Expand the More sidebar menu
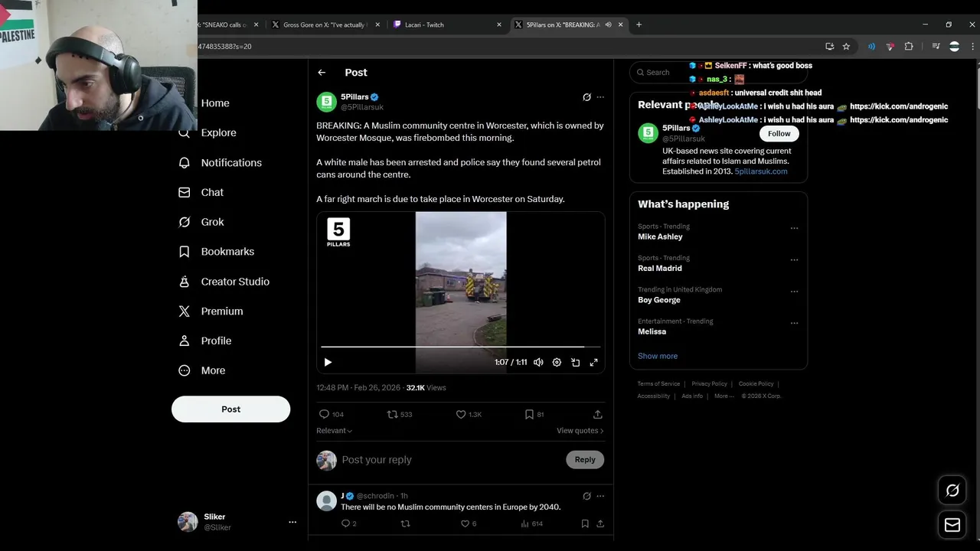Image resolution: width=980 pixels, height=551 pixels. tap(202, 370)
